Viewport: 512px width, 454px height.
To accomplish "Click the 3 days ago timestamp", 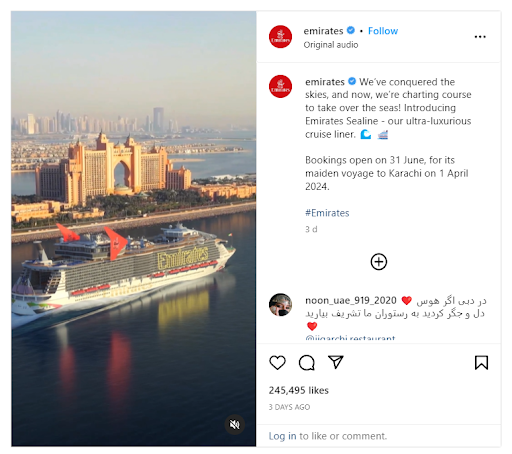I will [x=289, y=407].
